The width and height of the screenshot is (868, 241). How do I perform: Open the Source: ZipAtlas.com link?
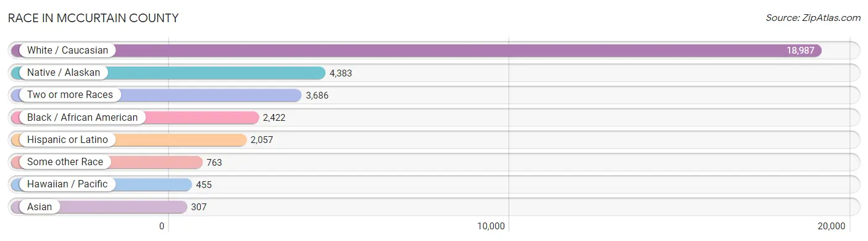tap(813, 17)
